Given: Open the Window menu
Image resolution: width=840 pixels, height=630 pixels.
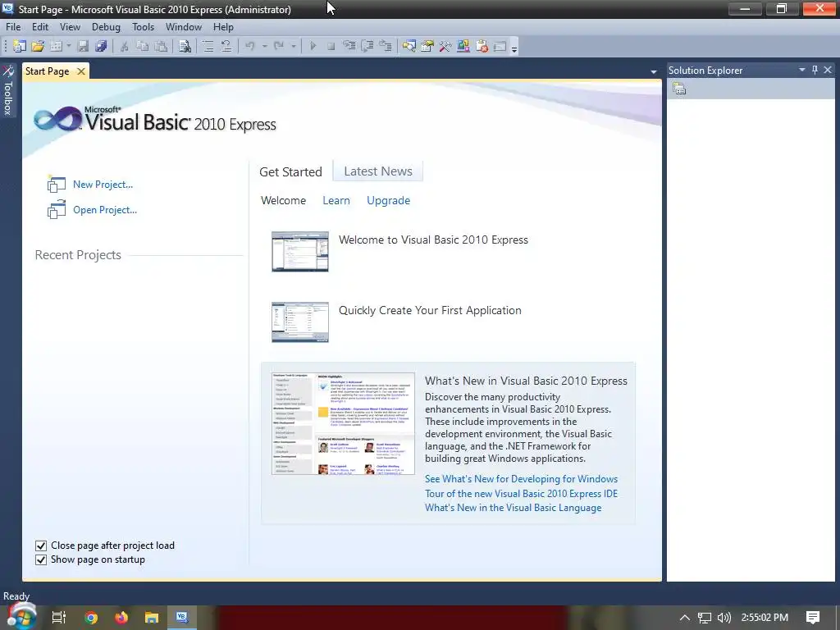Looking at the screenshot, I should [x=184, y=27].
